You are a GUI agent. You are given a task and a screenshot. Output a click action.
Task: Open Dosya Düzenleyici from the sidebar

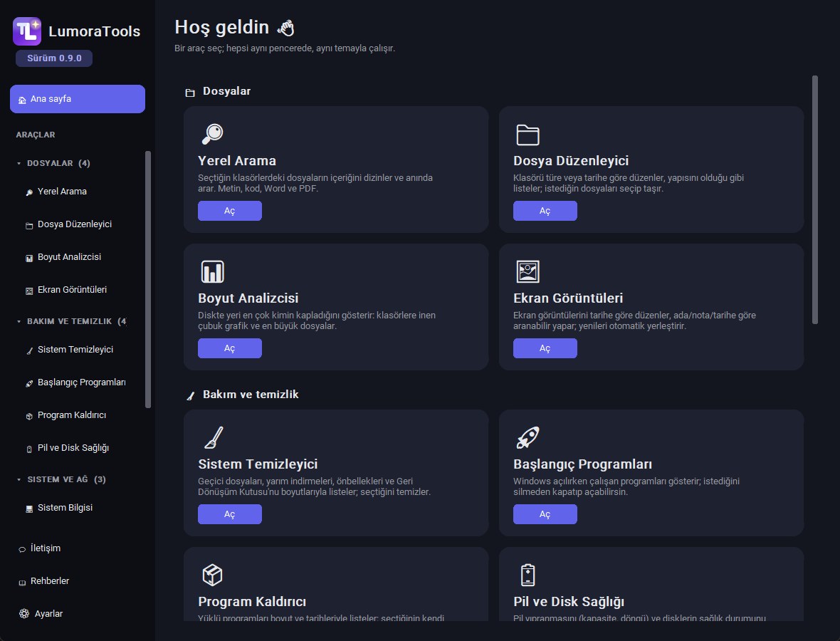pos(75,224)
